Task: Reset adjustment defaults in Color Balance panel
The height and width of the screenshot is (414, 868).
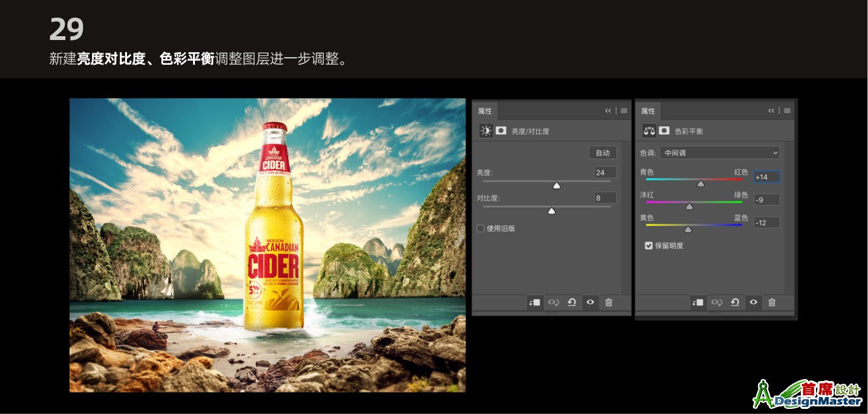Action: 735,303
